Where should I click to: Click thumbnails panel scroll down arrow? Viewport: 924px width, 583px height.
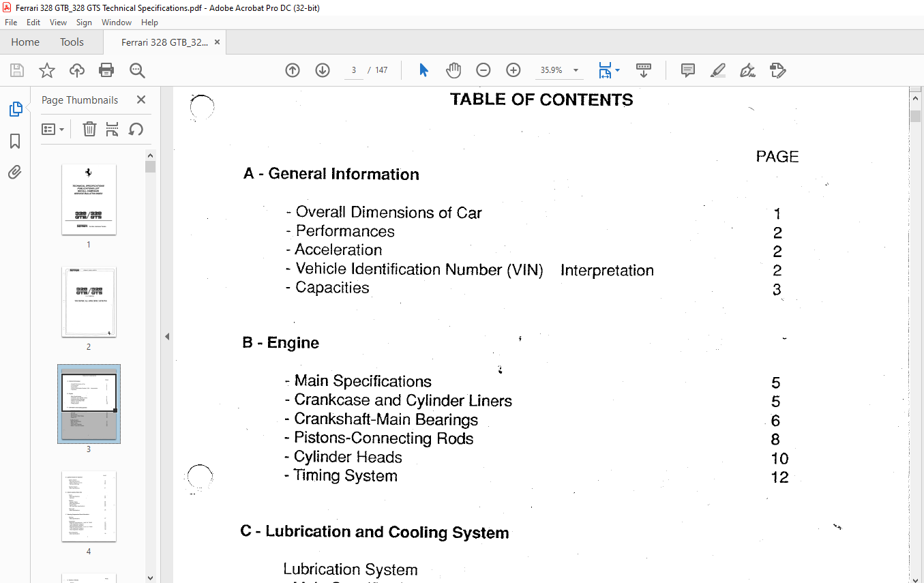point(150,578)
